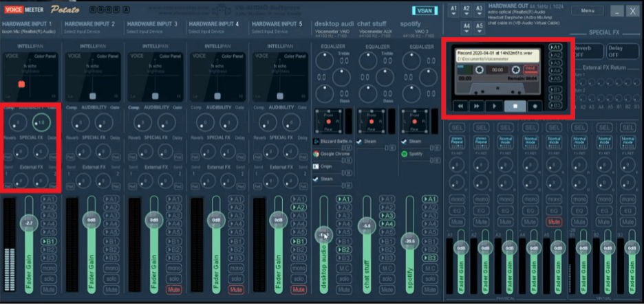Click the left cassette reel
Screen dimensions: 644x305
pos(480,69)
